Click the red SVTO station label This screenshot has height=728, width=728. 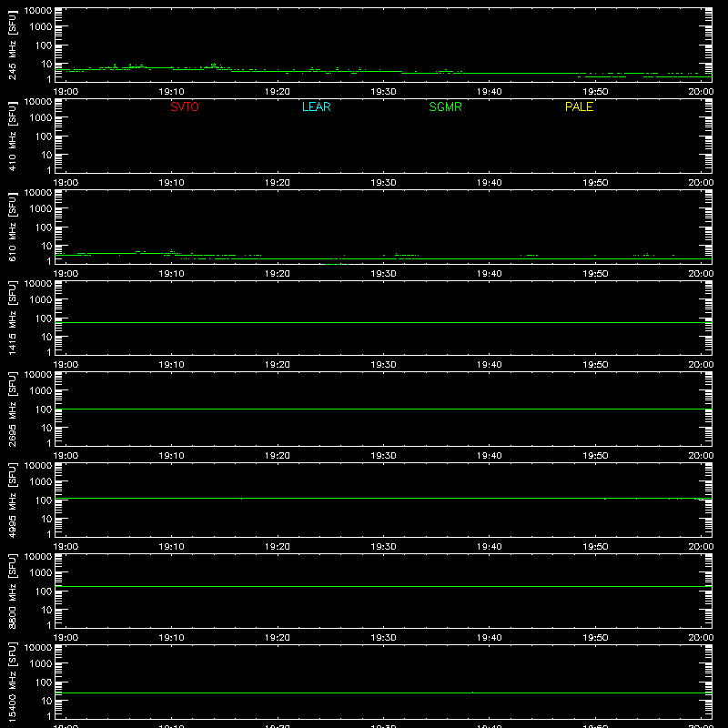click(185, 106)
